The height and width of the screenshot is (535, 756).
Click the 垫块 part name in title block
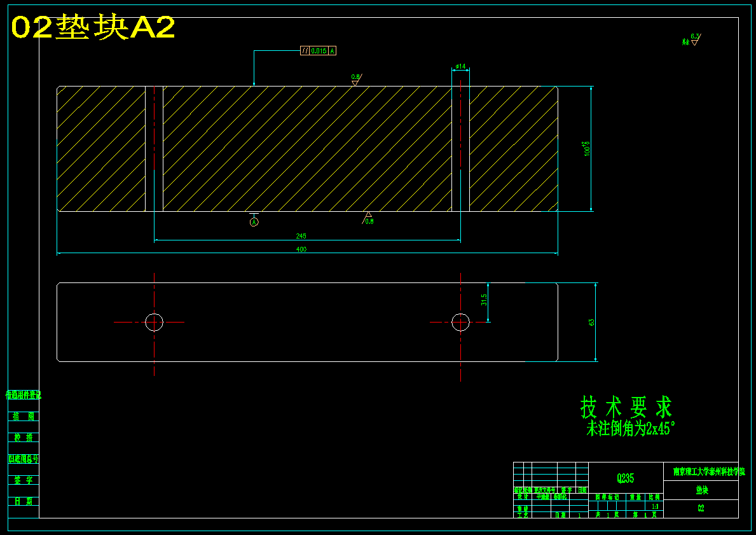click(x=701, y=490)
